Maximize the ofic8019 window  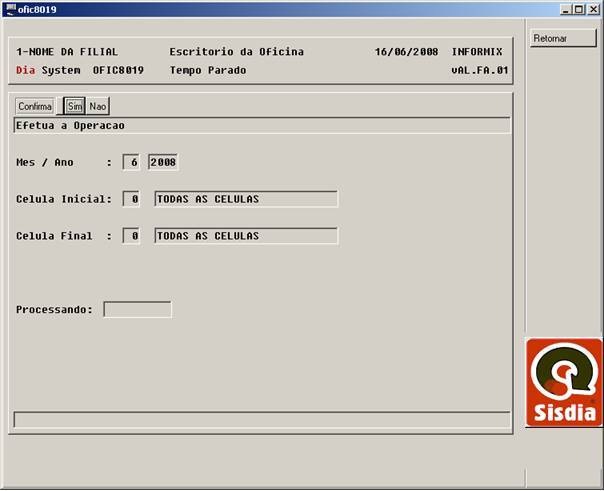[579, 9]
